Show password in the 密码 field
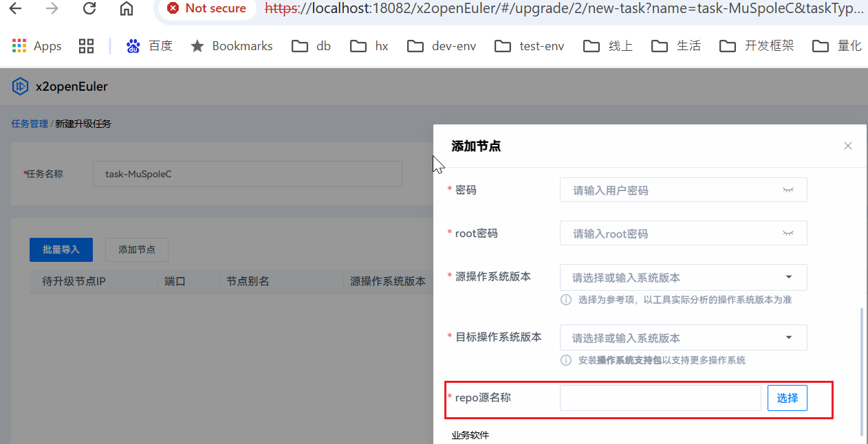This screenshot has height=444, width=868. tap(788, 190)
